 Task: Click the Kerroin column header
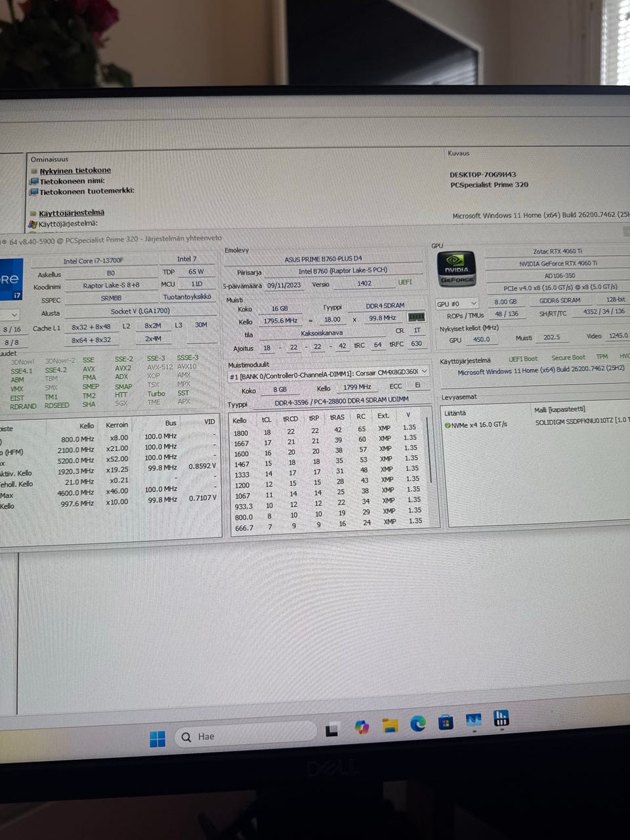pyautogui.click(x=117, y=425)
